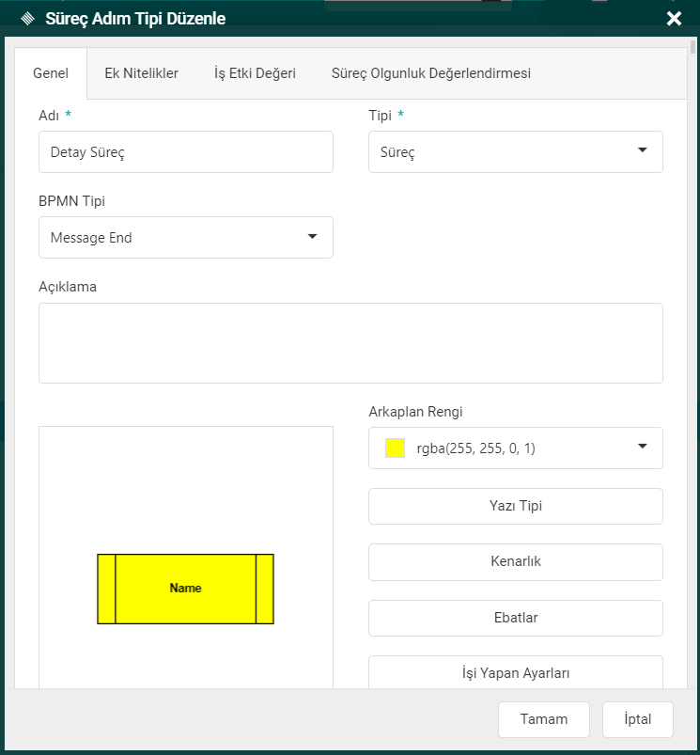Expand the Arkaplan Rengi dropdown arrow
Viewport: 700px width, 755px height.
643,448
